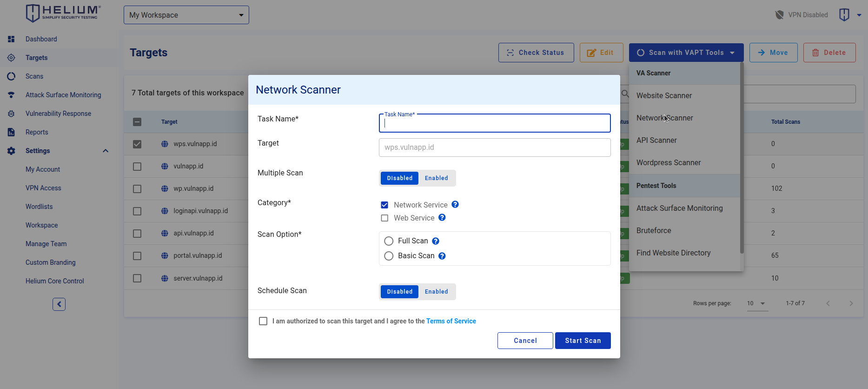Click the dropdown menu vertical scrollbar

(742, 158)
